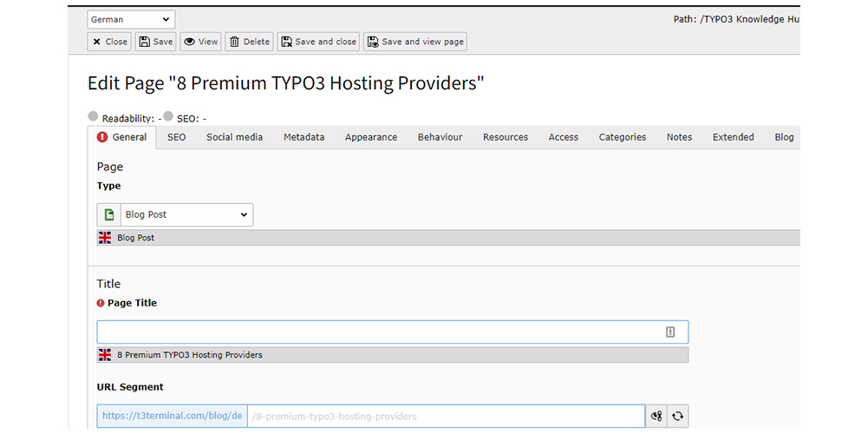
Task: Click the URL Segment slug input field
Action: tap(447, 416)
